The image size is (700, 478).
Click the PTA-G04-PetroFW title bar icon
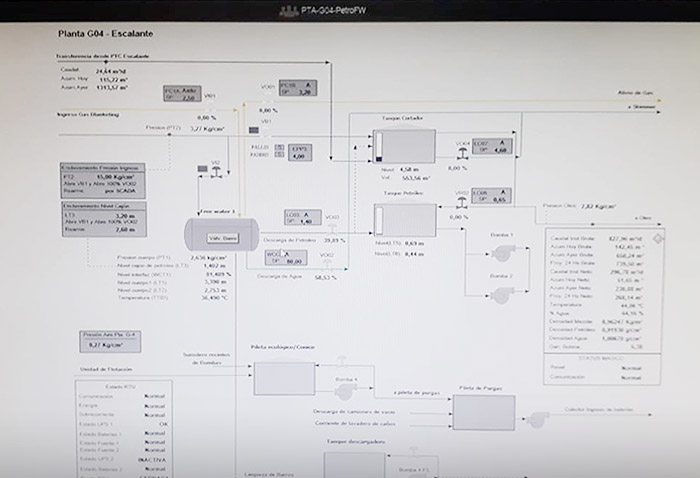288,10
